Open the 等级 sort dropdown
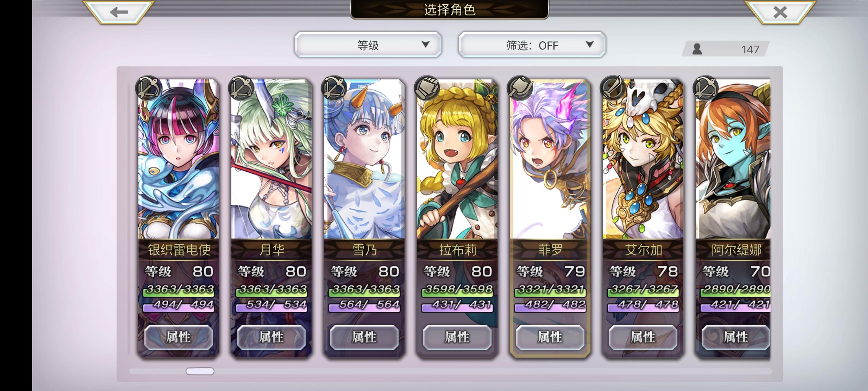The image size is (868, 391). (368, 45)
